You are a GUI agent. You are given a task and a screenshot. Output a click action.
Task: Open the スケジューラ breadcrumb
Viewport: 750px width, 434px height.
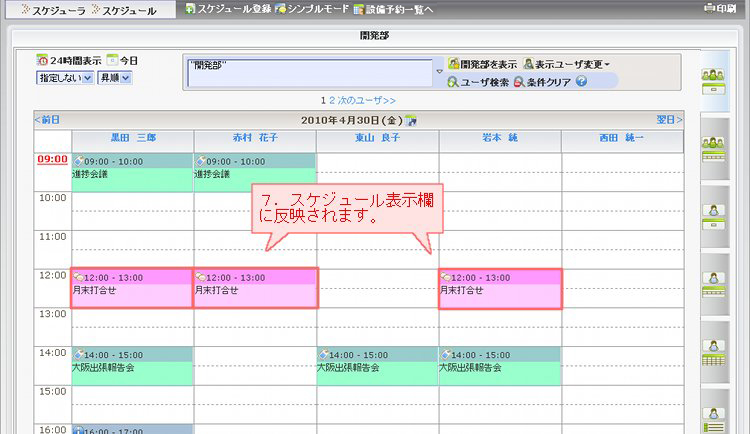tap(54, 10)
